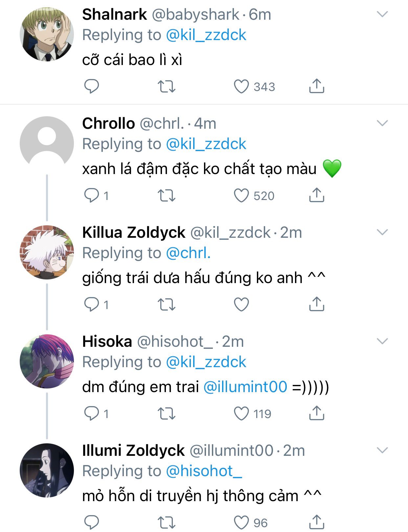The width and height of the screenshot is (408, 532).
Task: Reply to Illumi Zoldyck's tweet
Action: (x=91, y=522)
